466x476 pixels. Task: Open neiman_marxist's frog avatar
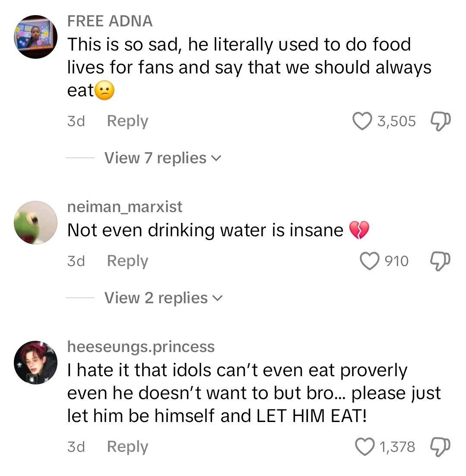point(36,222)
